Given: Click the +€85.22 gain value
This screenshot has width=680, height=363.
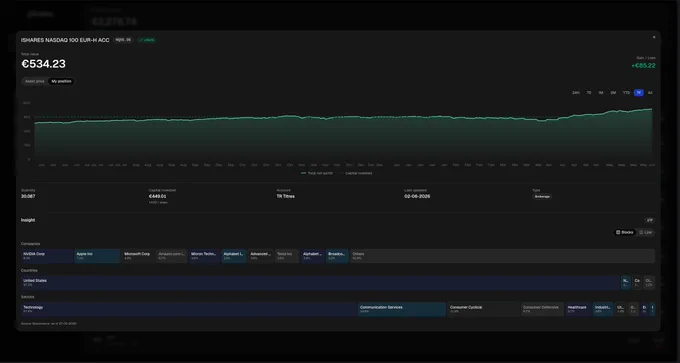Looking at the screenshot, I should (x=644, y=66).
